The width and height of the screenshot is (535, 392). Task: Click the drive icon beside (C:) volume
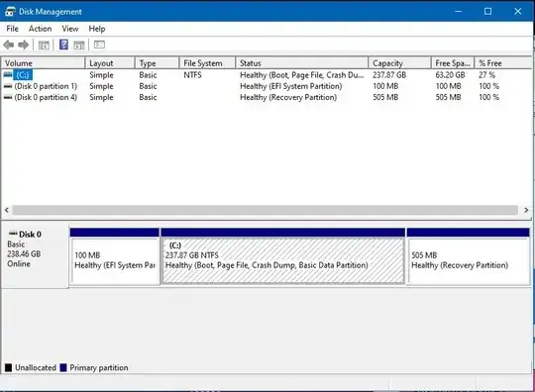pos(8,74)
